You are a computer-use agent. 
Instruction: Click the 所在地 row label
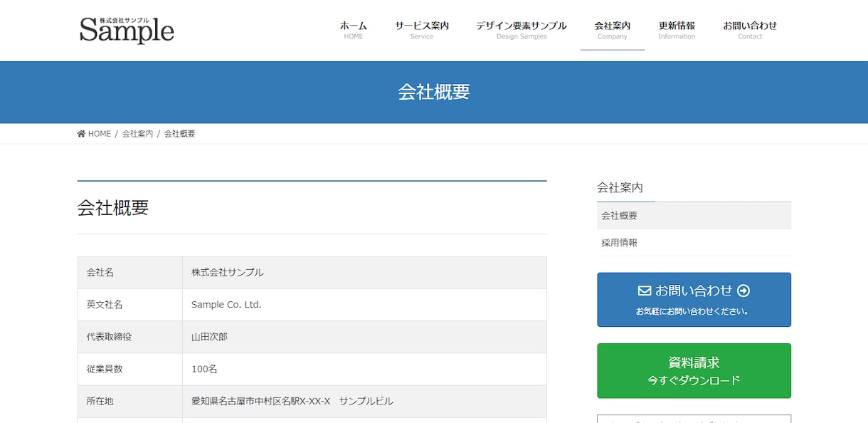(130, 402)
